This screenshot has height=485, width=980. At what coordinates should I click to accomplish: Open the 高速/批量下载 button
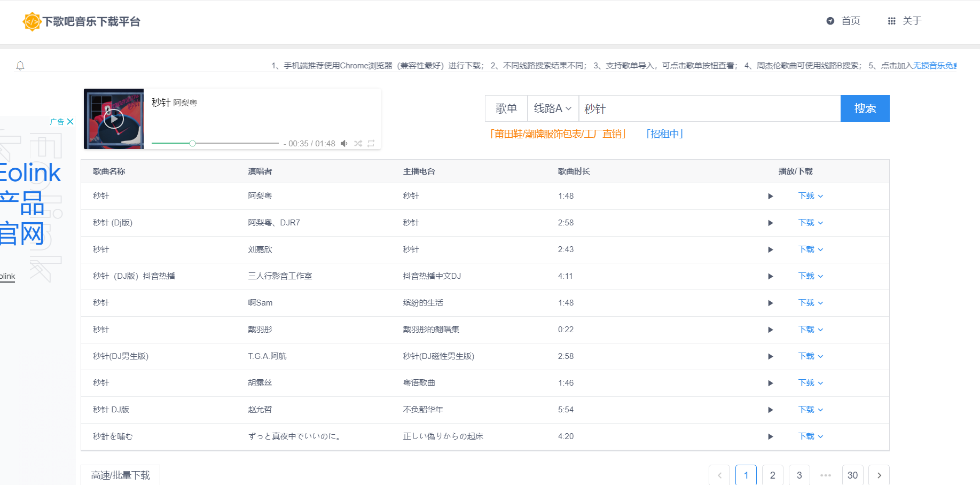120,475
